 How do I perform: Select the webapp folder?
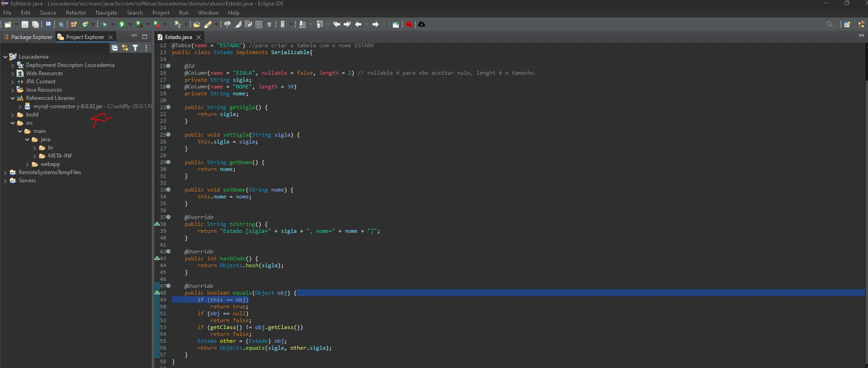click(50, 164)
